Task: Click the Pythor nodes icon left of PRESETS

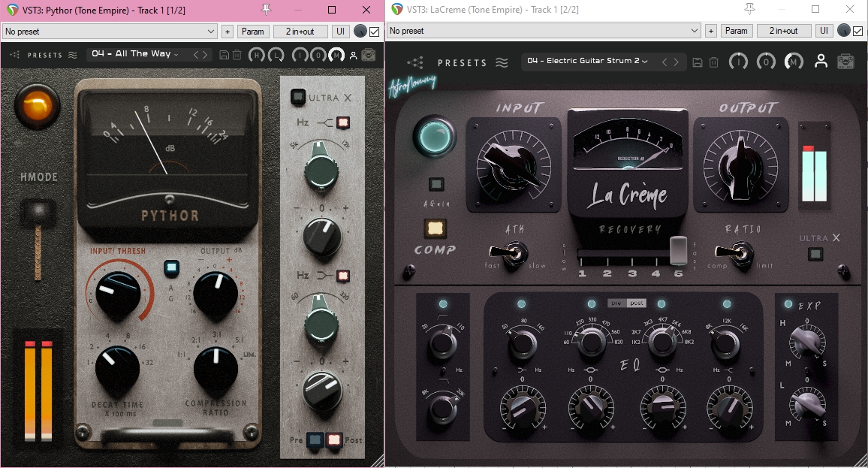Action: click(15, 55)
